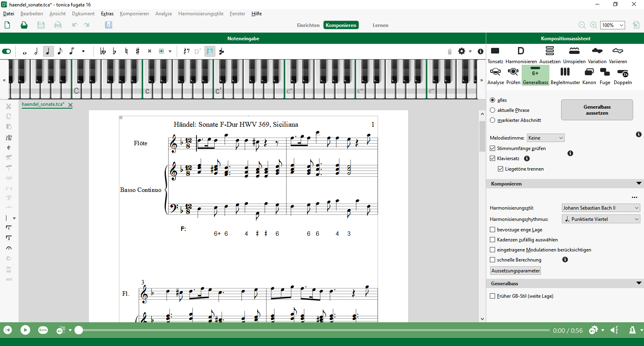The image size is (644, 346).
Task: Select the 'alles' radio button
Action: pos(492,100)
